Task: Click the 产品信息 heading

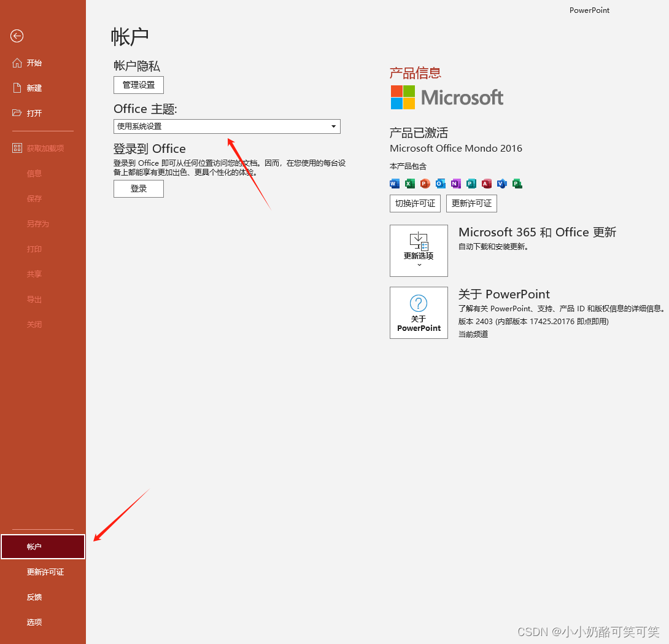Action: coord(415,73)
